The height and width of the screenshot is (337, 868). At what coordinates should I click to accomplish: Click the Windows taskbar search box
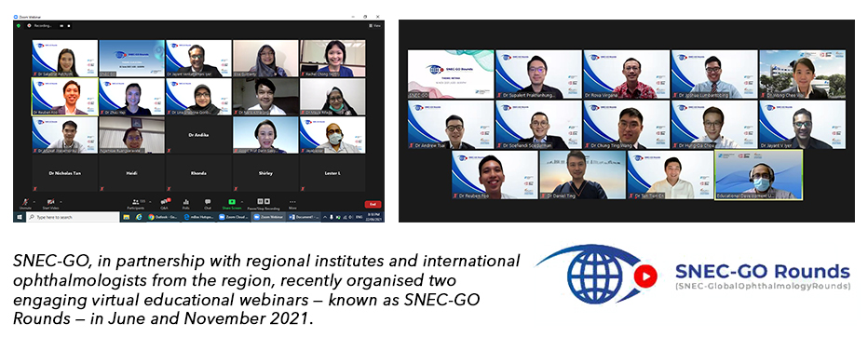73,218
